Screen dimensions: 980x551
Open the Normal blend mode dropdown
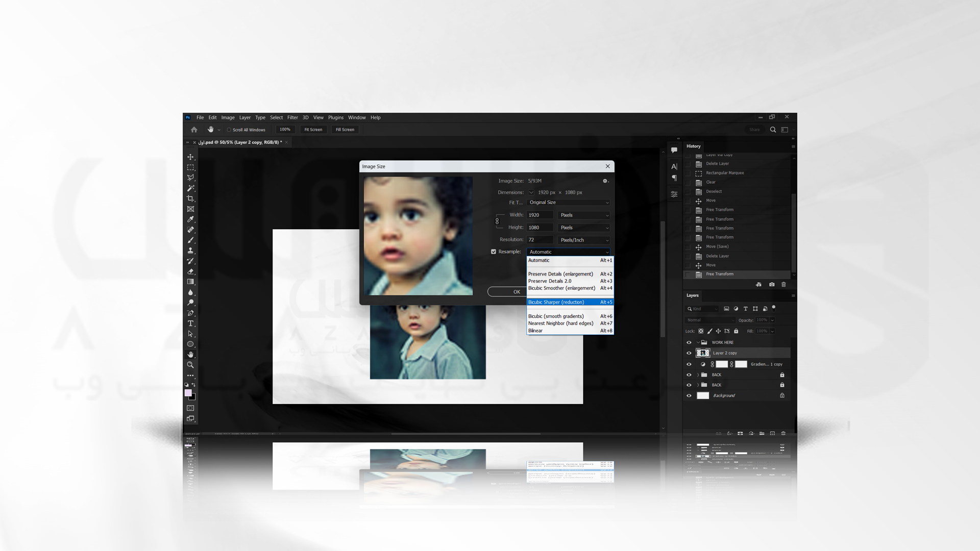(710, 320)
